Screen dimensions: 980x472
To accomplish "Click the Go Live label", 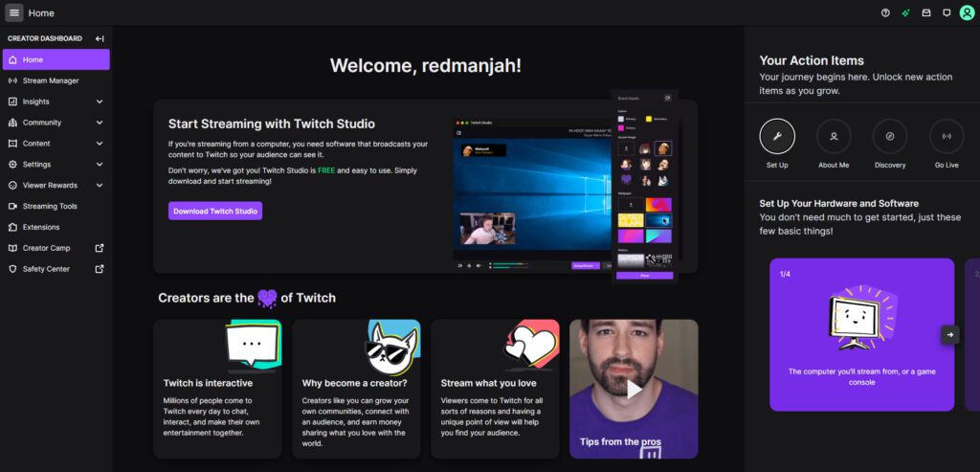I will [x=947, y=165].
